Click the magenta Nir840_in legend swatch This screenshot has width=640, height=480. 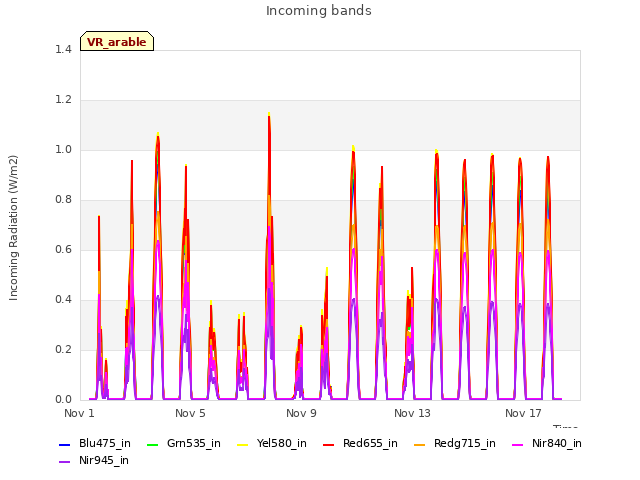[x=518, y=444]
